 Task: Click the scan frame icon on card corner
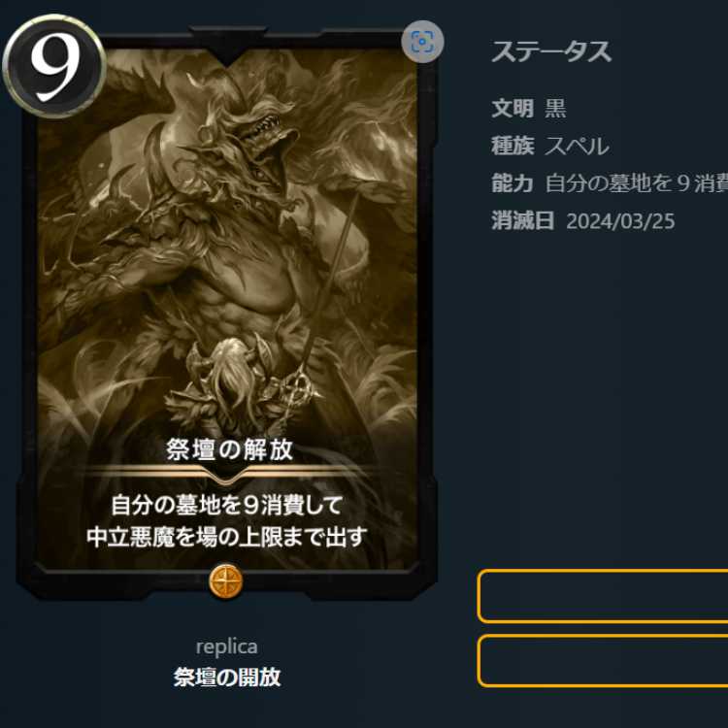pos(422,42)
